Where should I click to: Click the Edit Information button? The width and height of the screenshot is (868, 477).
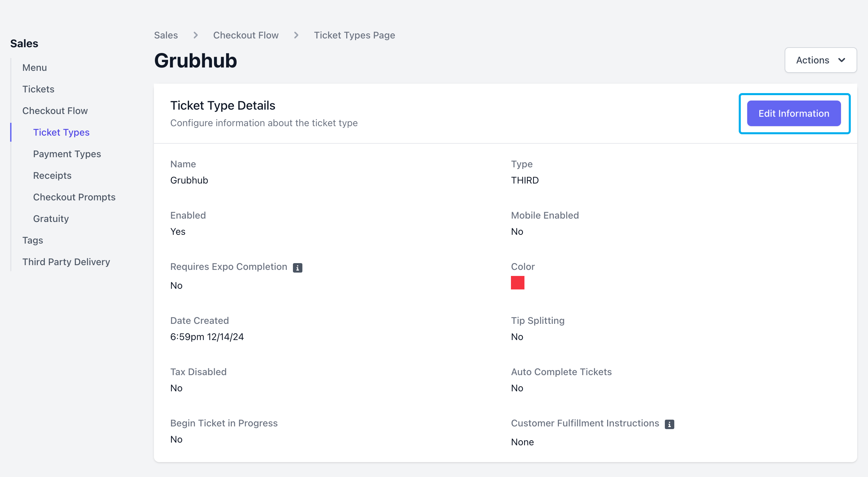tap(794, 113)
